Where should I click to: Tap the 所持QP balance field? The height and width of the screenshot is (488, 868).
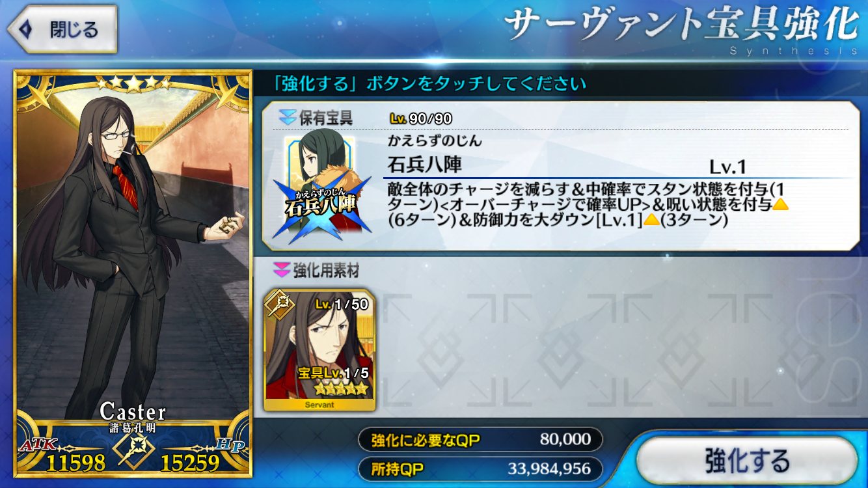[480, 468]
